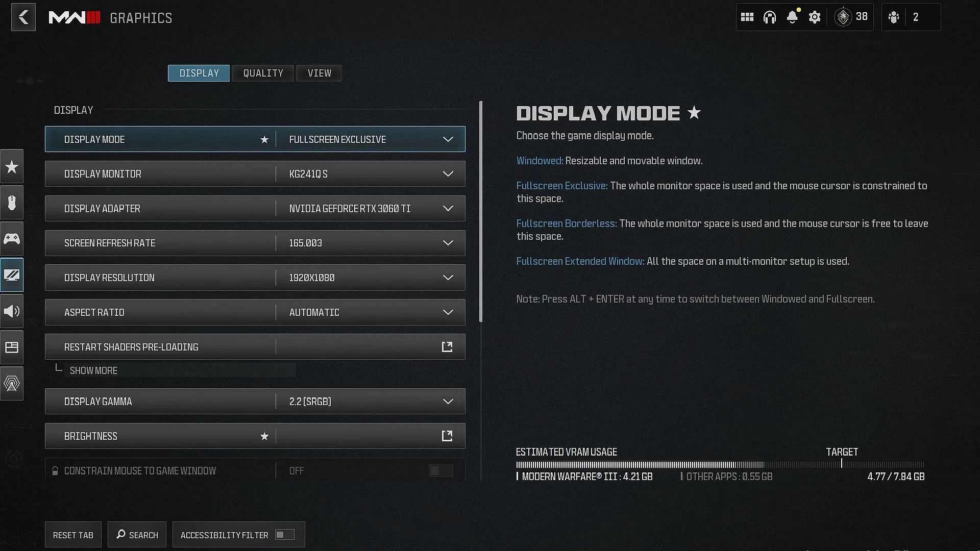Drag the estimated VRAM usage slider
The height and width of the screenshot is (551, 980).
click(x=842, y=464)
